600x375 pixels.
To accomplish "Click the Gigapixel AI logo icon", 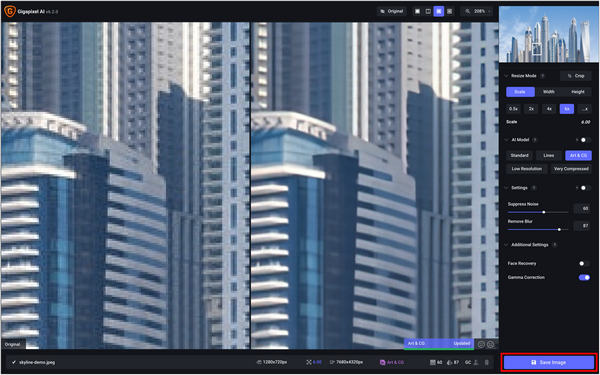I will coord(9,11).
